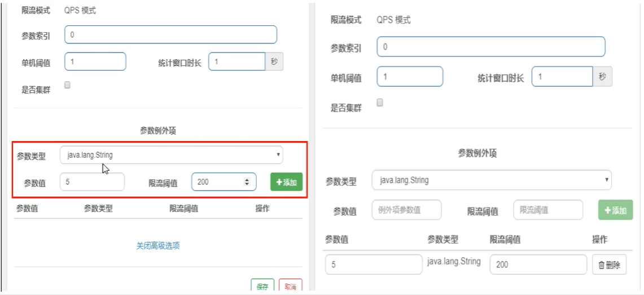Viewport: 644px width, 295px height.
Task: Click table row 限流阈值 field showing 200
Action: pos(538,265)
